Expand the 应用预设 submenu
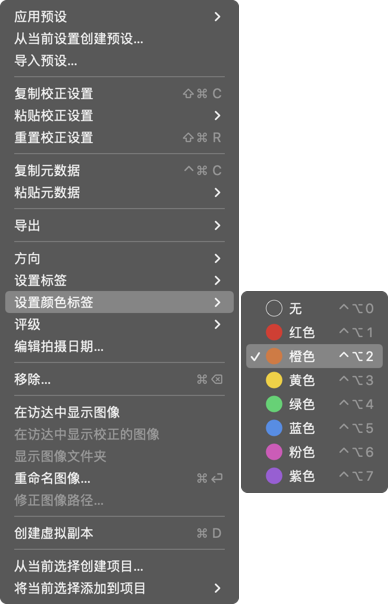Screen dimensions: 388x604 (x=119, y=17)
